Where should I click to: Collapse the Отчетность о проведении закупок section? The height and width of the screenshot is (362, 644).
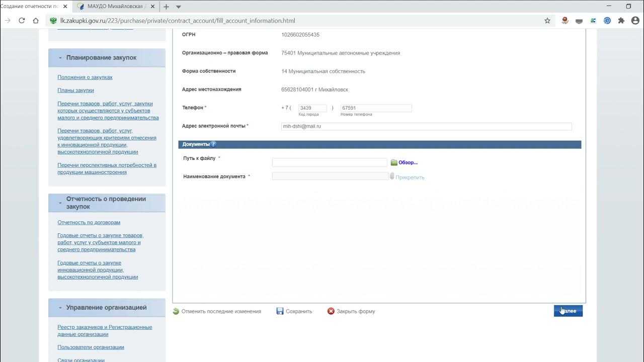tap(60, 203)
